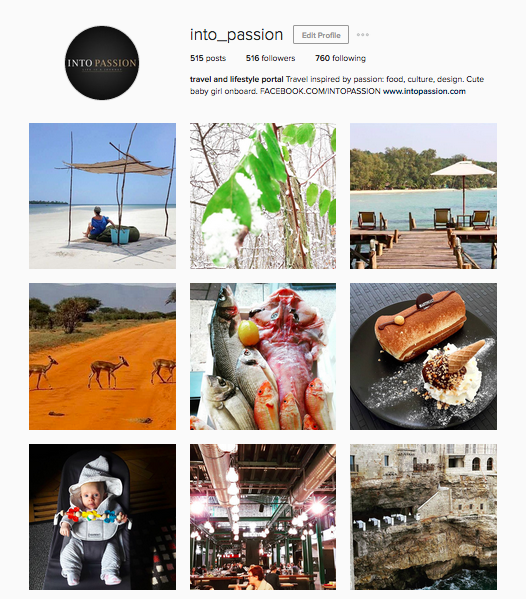Open the www.intopassion.com link
This screenshot has width=526, height=599.
424,91
